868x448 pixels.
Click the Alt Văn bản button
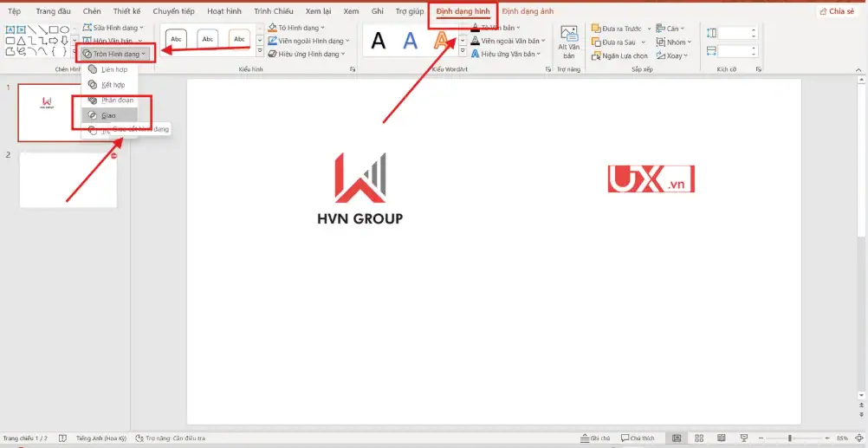coord(569,42)
